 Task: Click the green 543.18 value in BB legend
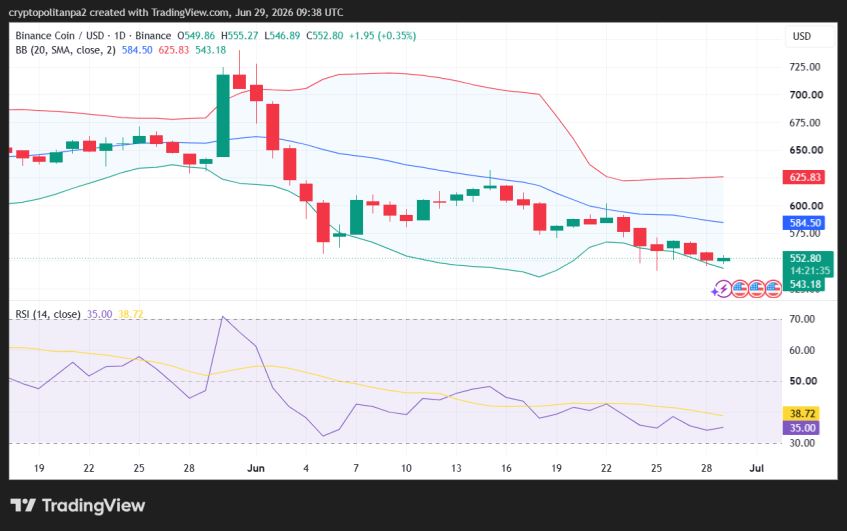coord(211,50)
